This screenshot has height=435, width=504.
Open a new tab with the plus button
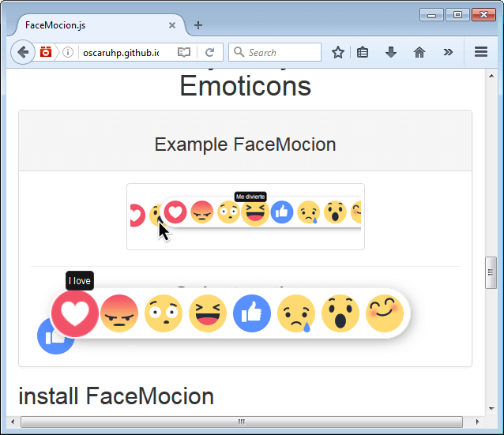point(198,25)
